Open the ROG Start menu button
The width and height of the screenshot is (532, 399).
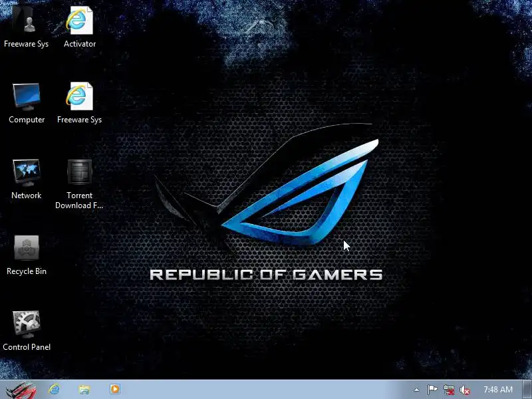pos(21,390)
